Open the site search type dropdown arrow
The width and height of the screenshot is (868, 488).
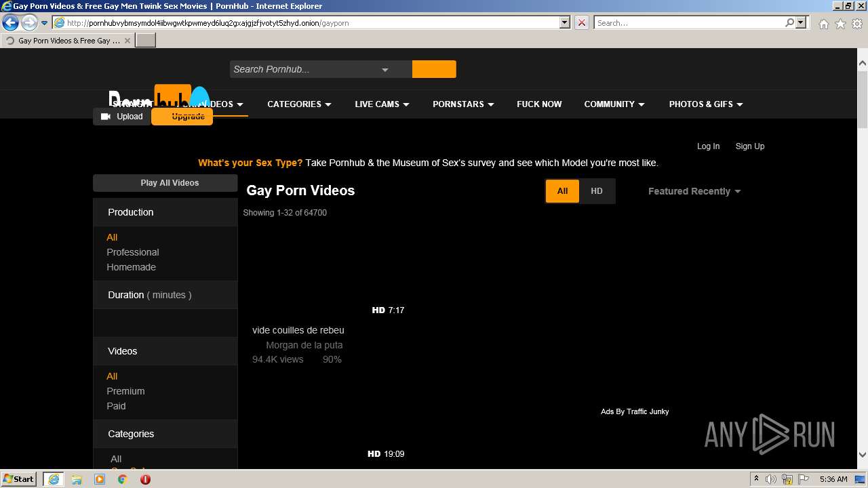coord(384,69)
